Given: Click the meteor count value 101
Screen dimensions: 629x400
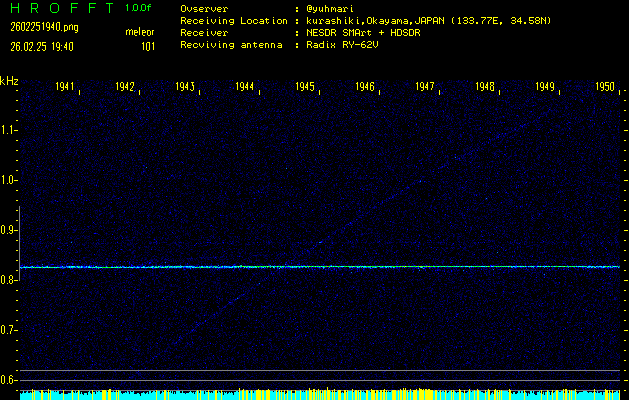Looking at the screenshot, I should 148,46.
